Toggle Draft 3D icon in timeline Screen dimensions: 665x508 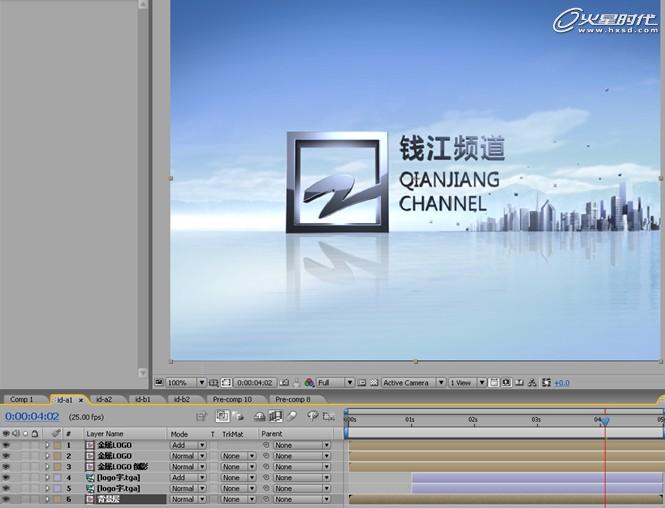click(237, 417)
